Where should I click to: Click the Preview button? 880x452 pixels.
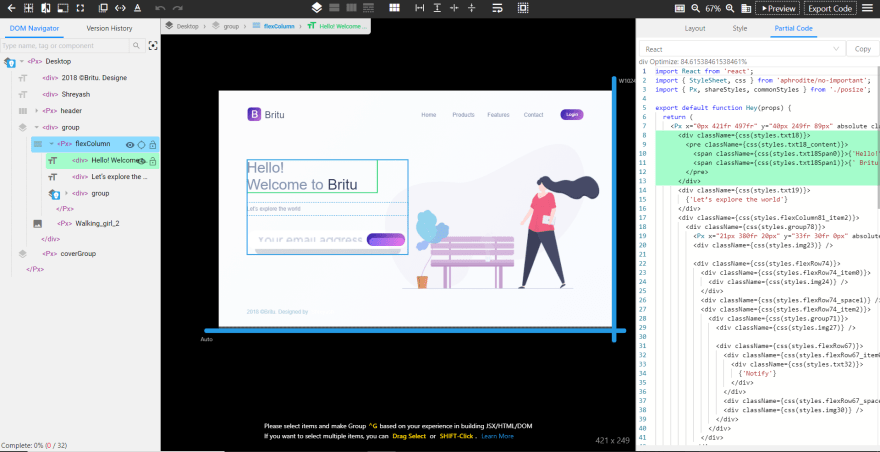point(778,8)
